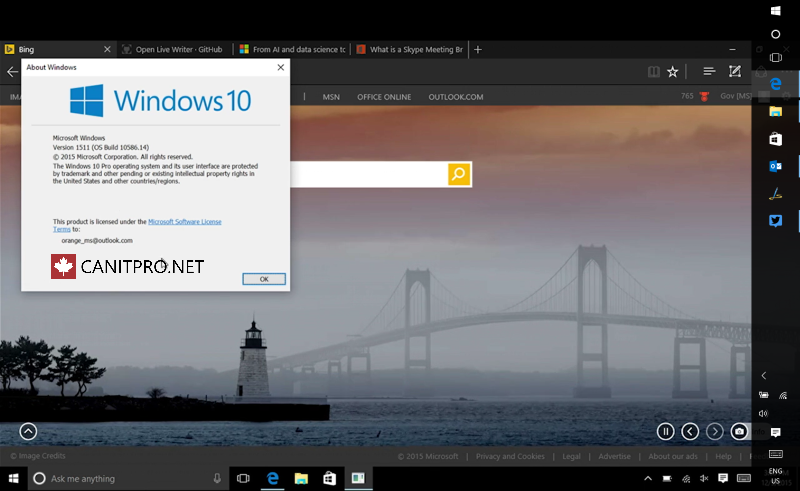Open MSN link in Bing header
Screen dimensions: 800x491
[331, 97]
